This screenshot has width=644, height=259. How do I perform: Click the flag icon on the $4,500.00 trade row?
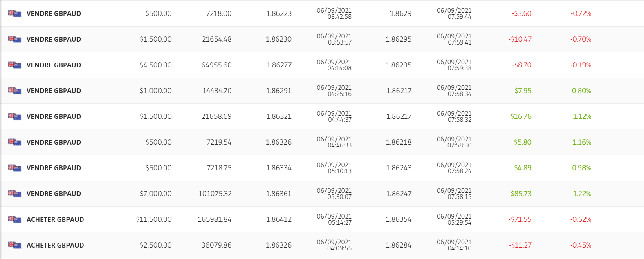[x=14, y=65]
